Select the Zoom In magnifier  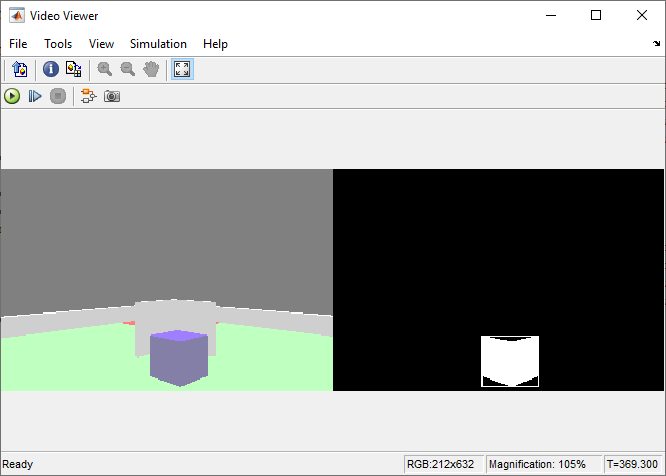click(104, 69)
